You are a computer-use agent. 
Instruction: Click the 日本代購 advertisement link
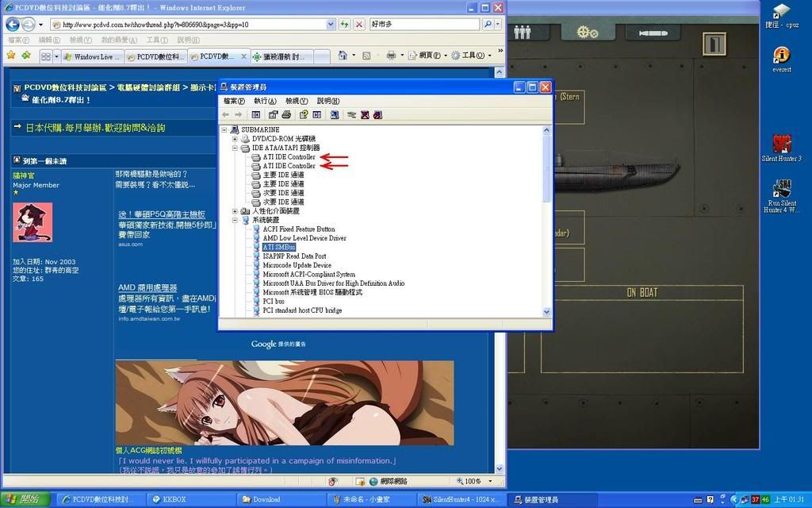coord(95,128)
